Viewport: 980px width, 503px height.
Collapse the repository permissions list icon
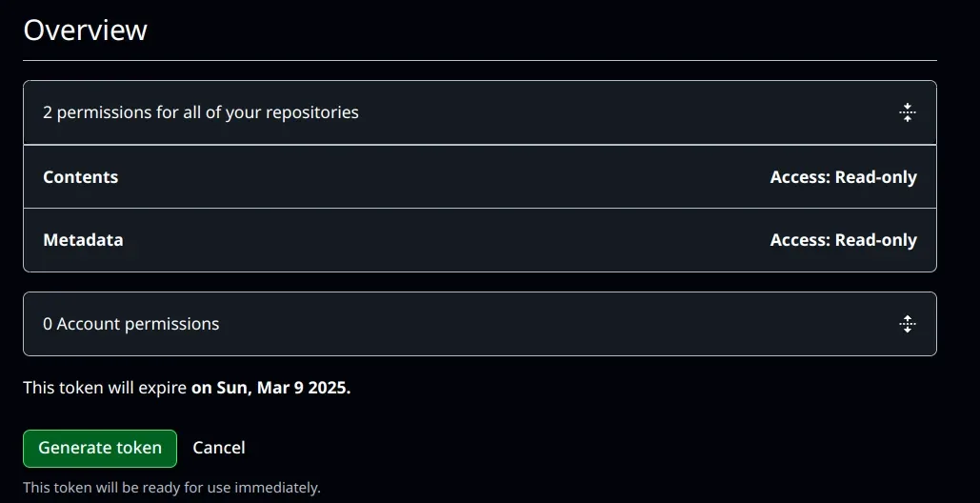coord(907,112)
